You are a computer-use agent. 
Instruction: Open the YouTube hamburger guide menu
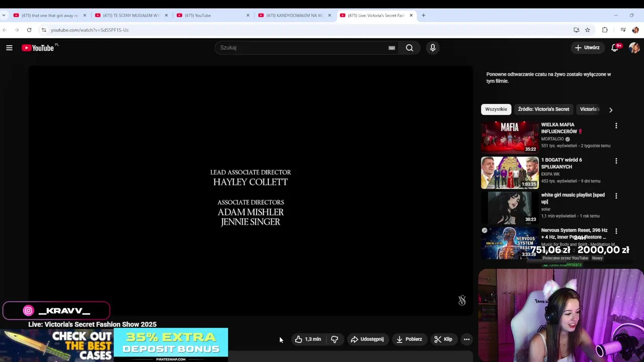click(9, 48)
